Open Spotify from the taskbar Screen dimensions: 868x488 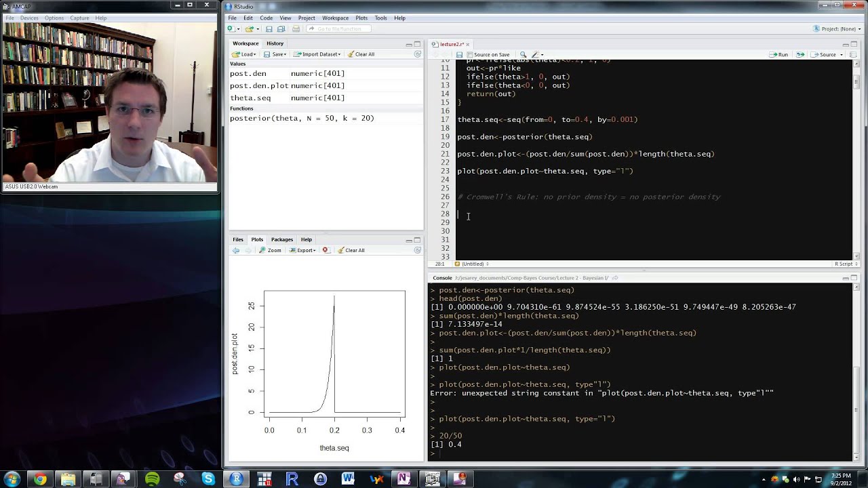[152, 479]
